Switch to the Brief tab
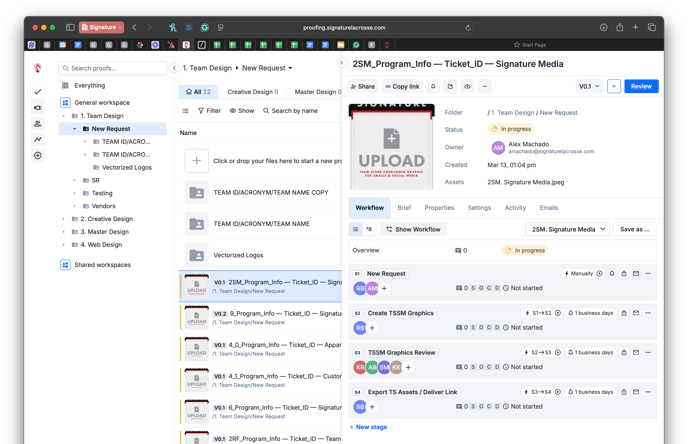 pyautogui.click(x=404, y=208)
